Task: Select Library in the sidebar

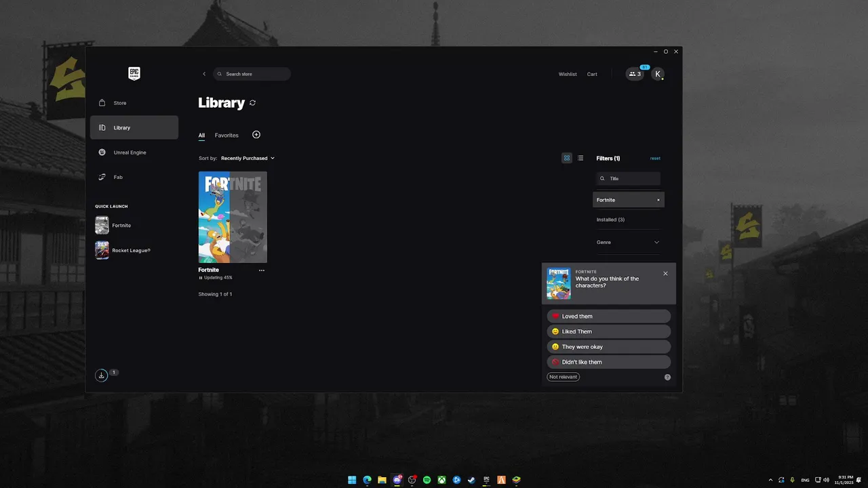Action: (x=134, y=127)
